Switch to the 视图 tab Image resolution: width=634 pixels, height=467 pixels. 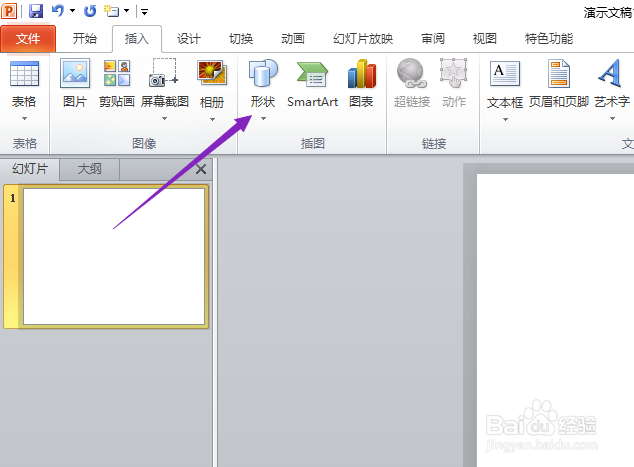pos(485,39)
